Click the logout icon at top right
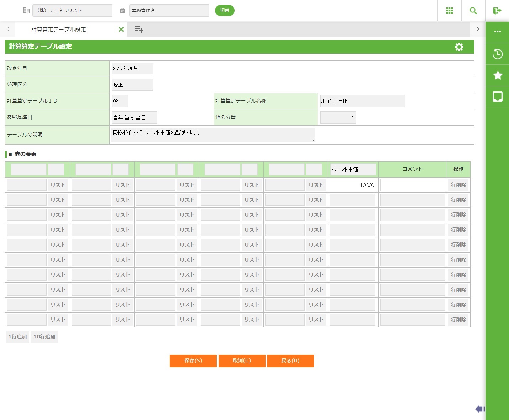Viewport: 509px width, 420px height. [497, 11]
